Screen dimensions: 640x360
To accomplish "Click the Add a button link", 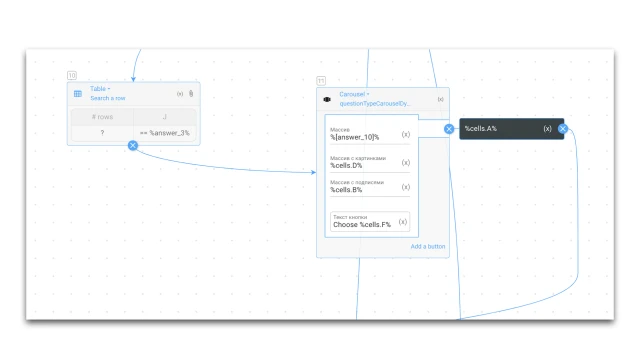I will coord(428,246).
